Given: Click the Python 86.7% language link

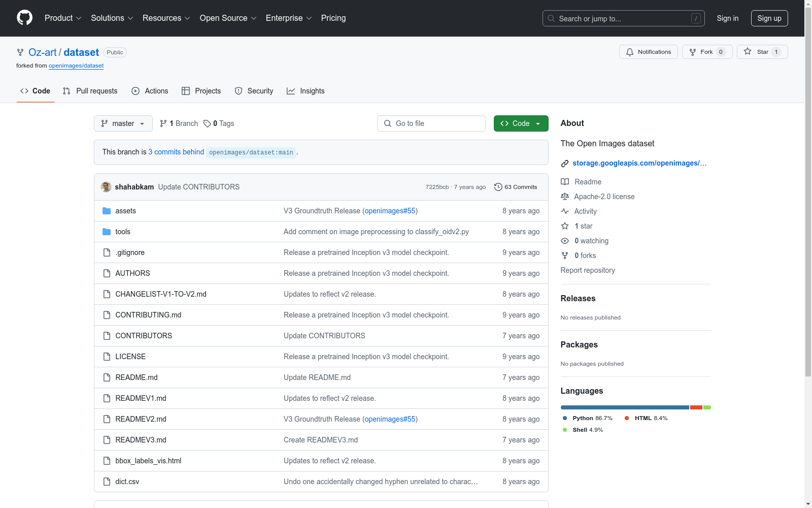Looking at the screenshot, I should (x=588, y=418).
